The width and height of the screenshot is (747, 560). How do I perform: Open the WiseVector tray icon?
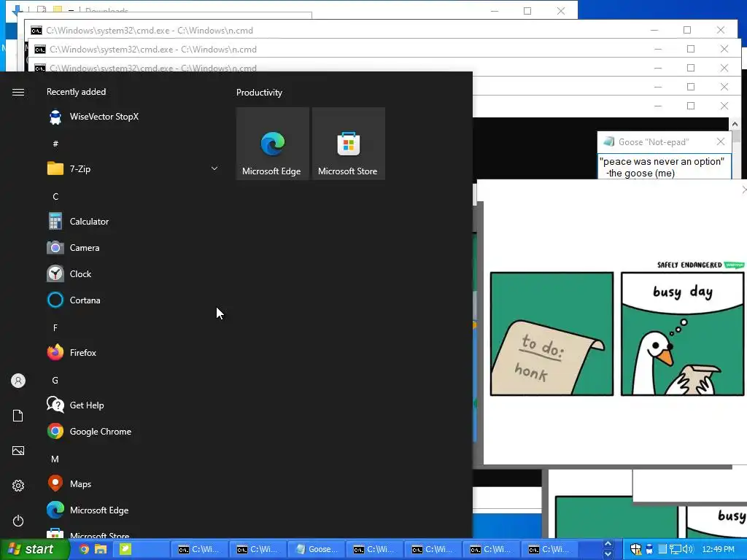(649, 549)
